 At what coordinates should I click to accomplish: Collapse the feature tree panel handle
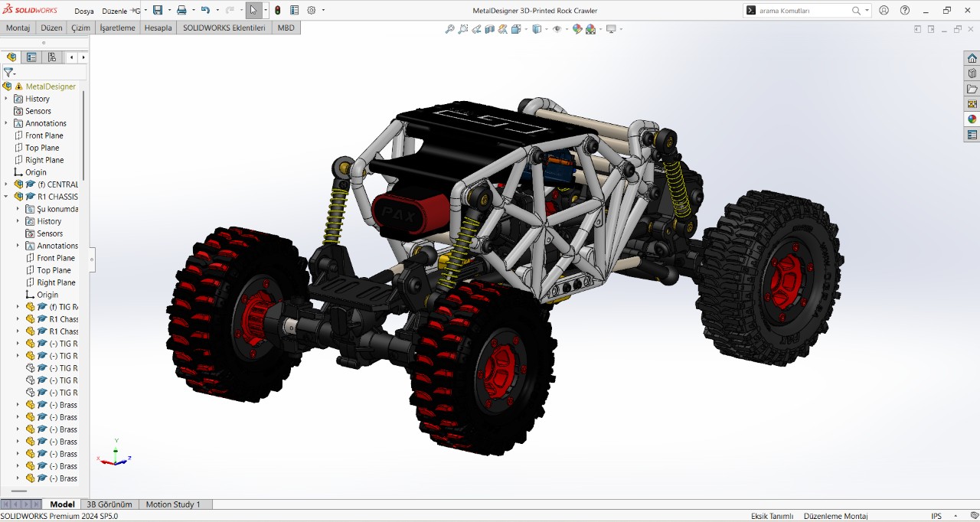click(92, 259)
